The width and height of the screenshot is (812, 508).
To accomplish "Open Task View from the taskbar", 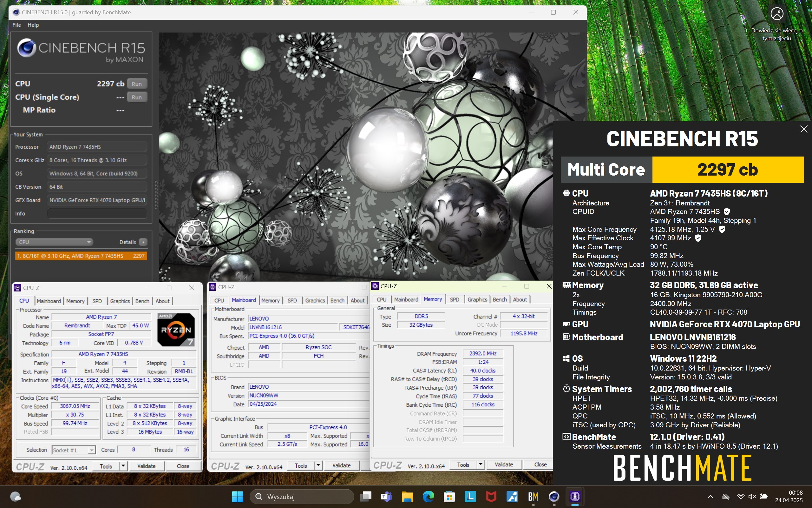I will [x=366, y=497].
